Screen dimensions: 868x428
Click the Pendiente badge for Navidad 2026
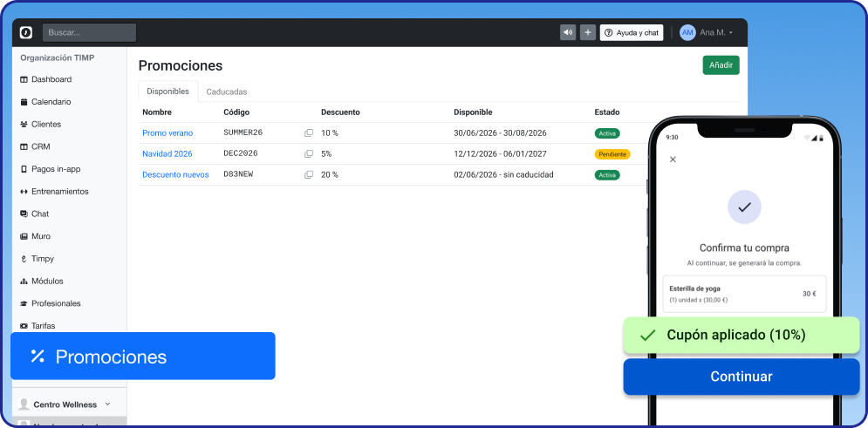(612, 154)
